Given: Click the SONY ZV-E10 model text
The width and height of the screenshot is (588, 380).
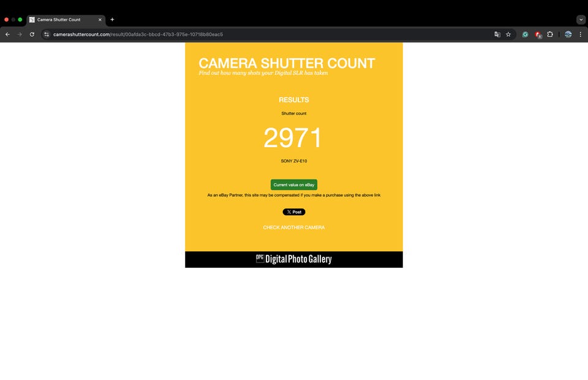Looking at the screenshot, I should [x=294, y=161].
